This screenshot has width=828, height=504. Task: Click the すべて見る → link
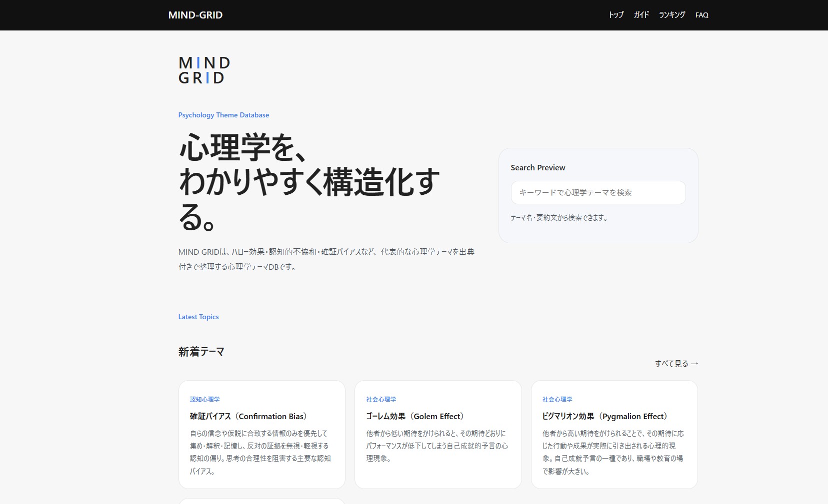click(676, 364)
